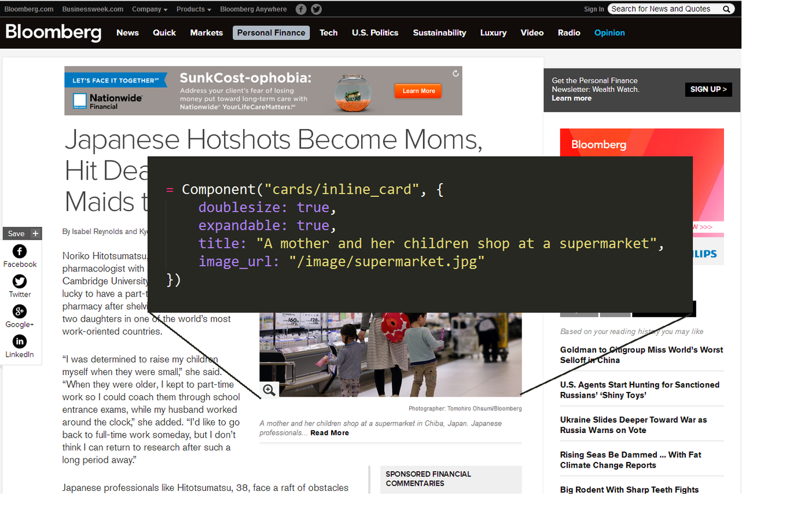Click the photographer credit Tomohiro Ohsumi
Viewport: 812px width, 521px height.
coord(465,409)
